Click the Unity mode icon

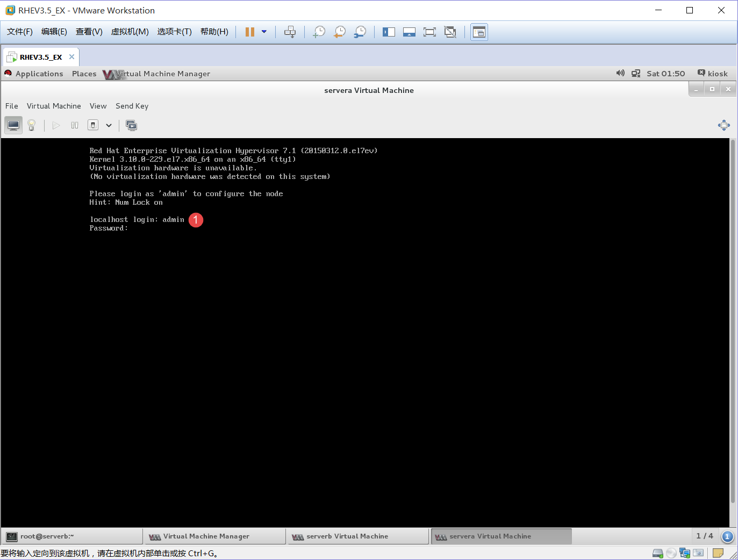pyautogui.click(x=450, y=32)
